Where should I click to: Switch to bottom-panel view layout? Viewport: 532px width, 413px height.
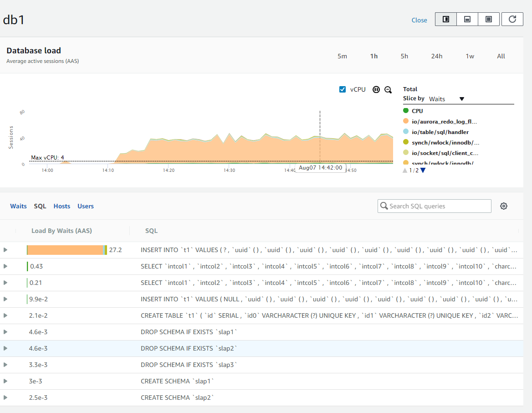point(467,19)
